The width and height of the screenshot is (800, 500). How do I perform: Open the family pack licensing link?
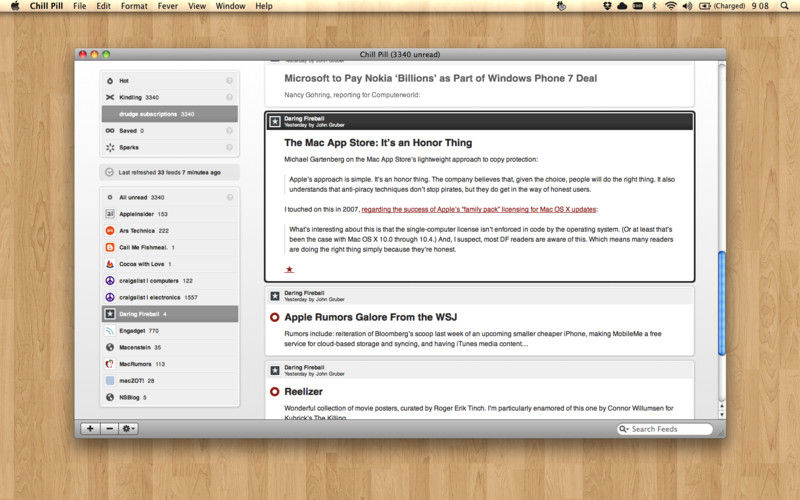[x=479, y=209]
